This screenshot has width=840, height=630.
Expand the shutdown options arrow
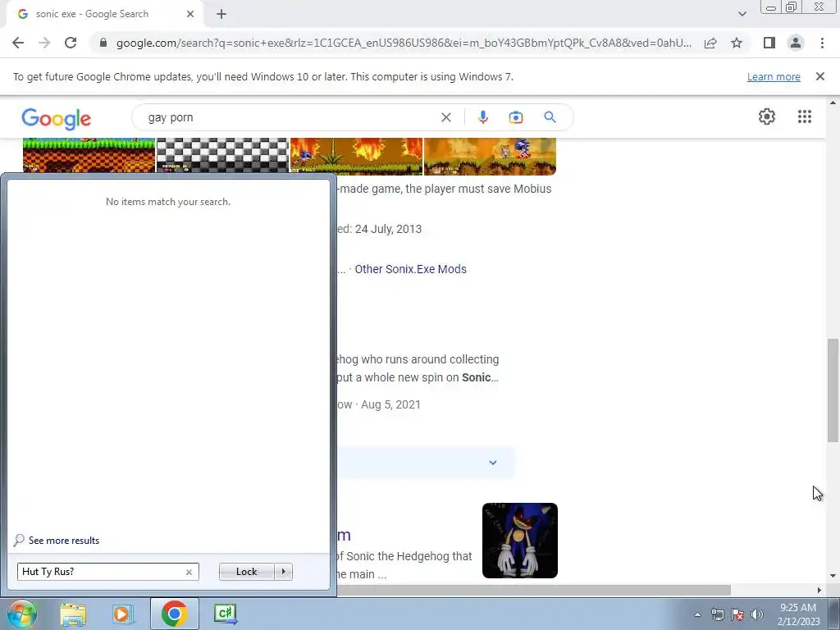click(x=283, y=572)
